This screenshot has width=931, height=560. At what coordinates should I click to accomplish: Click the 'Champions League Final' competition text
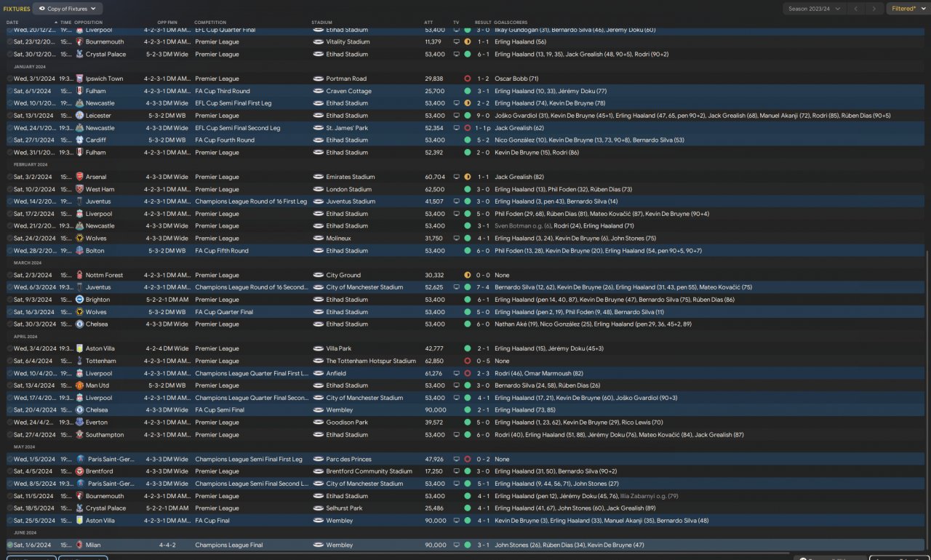point(228,545)
